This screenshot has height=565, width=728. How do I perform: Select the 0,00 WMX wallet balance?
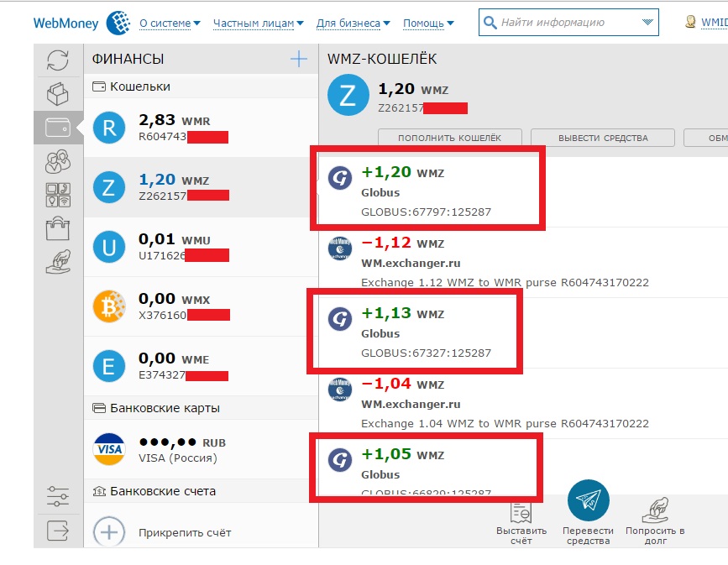(x=174, y=299)
